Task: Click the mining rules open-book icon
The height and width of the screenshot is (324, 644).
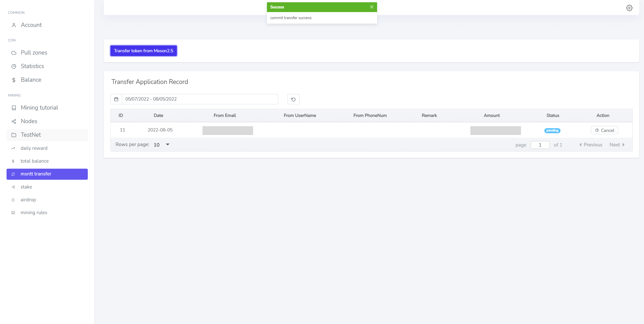Action: [x=13, y=213]
